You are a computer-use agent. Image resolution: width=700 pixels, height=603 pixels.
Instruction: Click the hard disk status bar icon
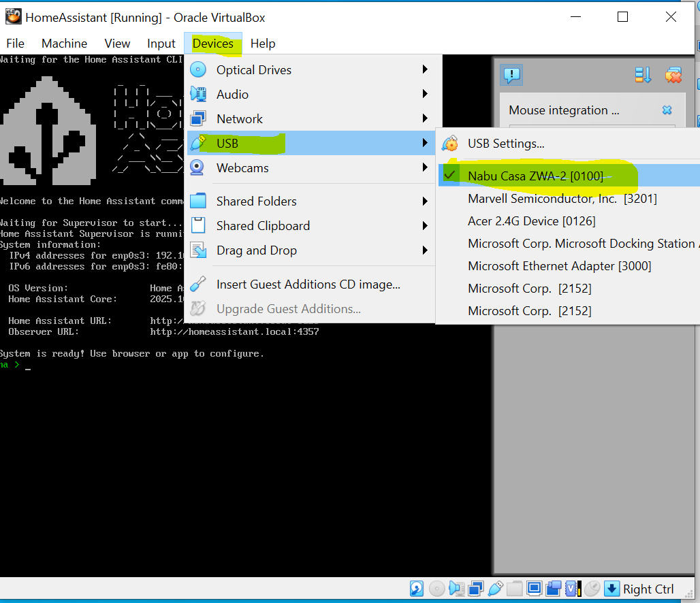pyautogui.click(x=417, y=589)
